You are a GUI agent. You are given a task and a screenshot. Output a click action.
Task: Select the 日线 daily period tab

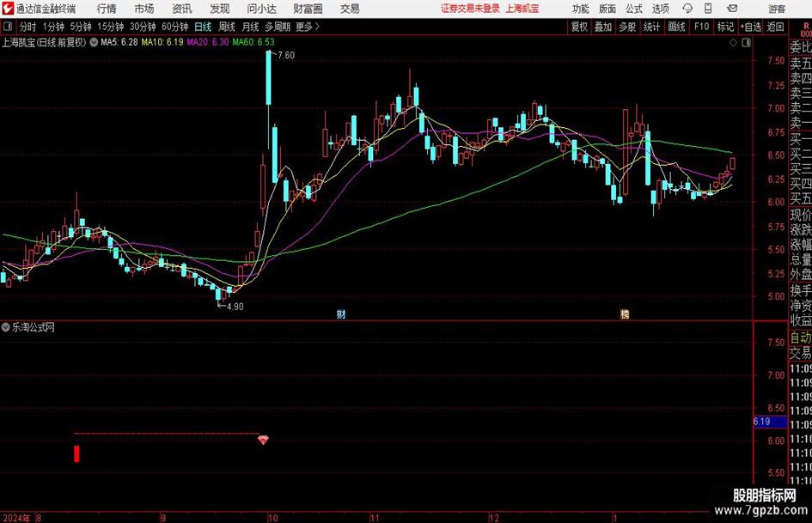(x=203, y=27)
